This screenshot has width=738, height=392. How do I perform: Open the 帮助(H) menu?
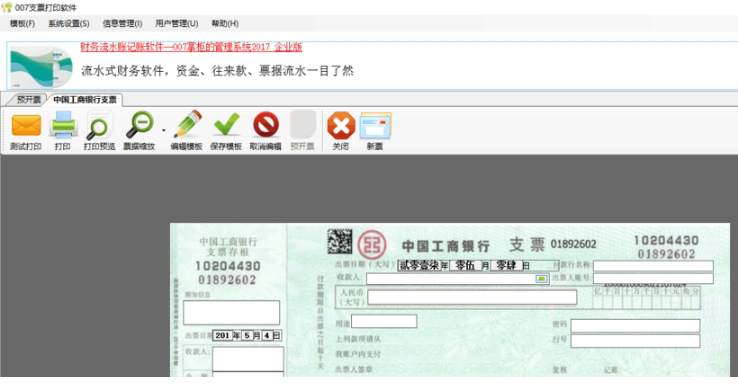point(225,24)
